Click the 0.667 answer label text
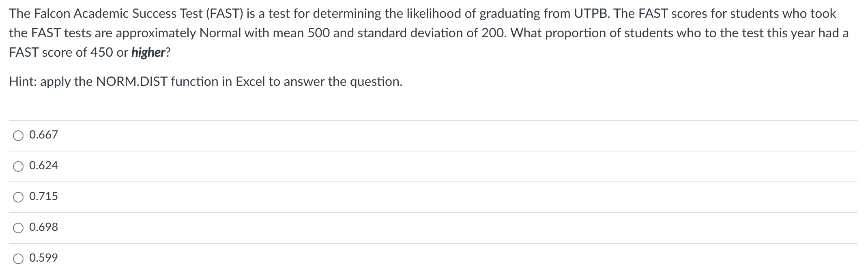This screenshot has height=277, width=868. tap(44, 135)
